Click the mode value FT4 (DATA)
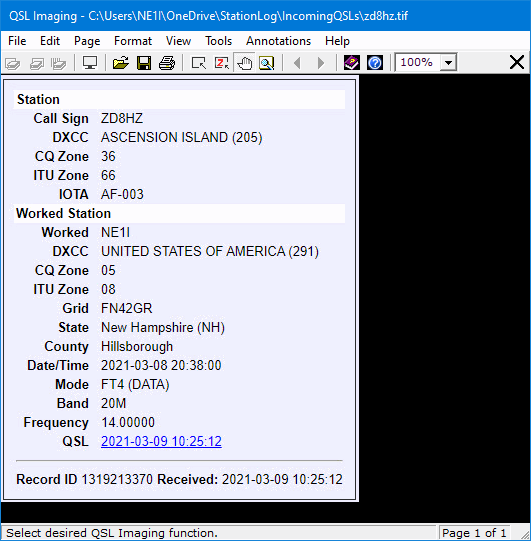 pyautogui.click(x=135, y=384)
